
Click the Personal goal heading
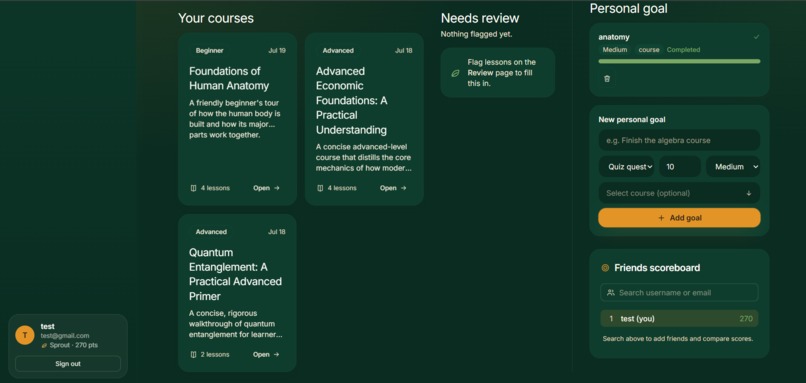[x=628, y=9]
